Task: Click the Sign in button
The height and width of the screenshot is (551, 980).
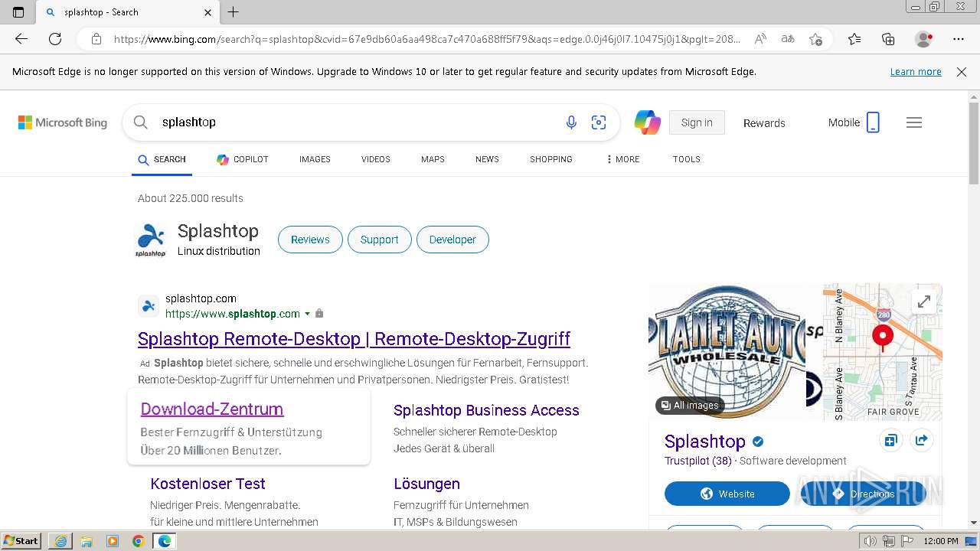Action: pyautogui.click(x=697, y=122)
